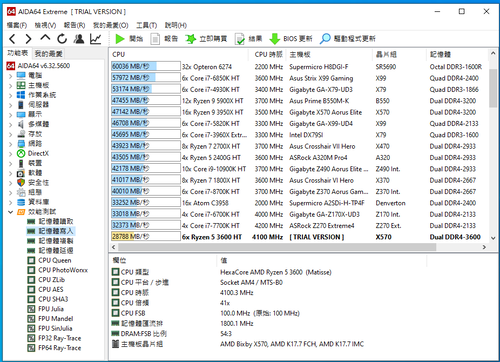
Task: Click the config gear icon in tree
Action: pos(21,192)
